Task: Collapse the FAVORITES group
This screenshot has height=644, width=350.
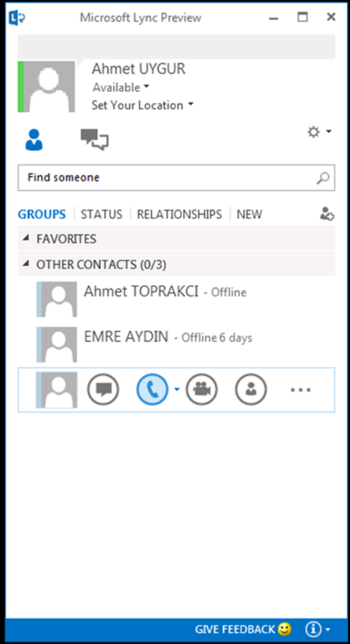Action: click(26, 238)
